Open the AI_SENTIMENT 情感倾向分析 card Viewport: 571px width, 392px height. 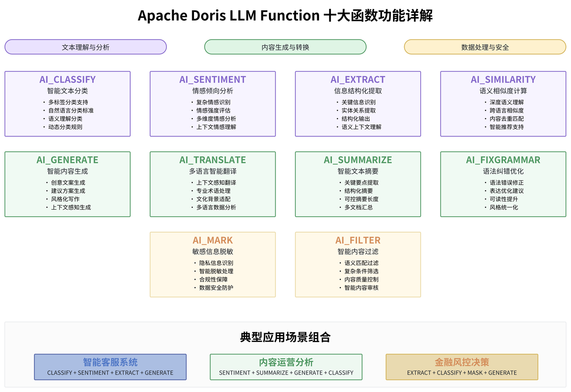click(212, 103)
